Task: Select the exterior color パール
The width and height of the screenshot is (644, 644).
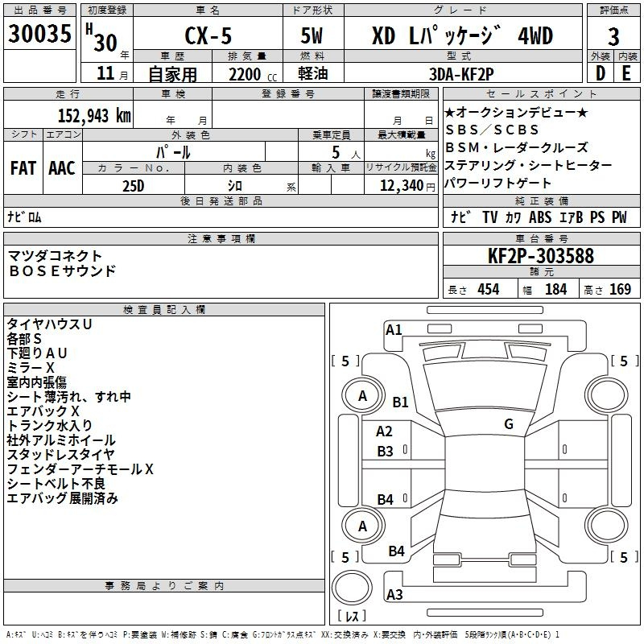Action: (173, 152)
